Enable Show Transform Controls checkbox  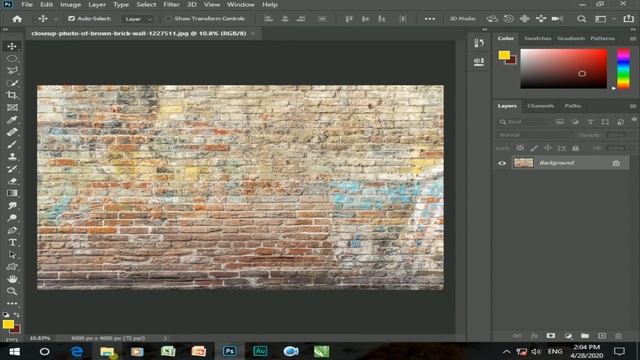click(168, 19)
